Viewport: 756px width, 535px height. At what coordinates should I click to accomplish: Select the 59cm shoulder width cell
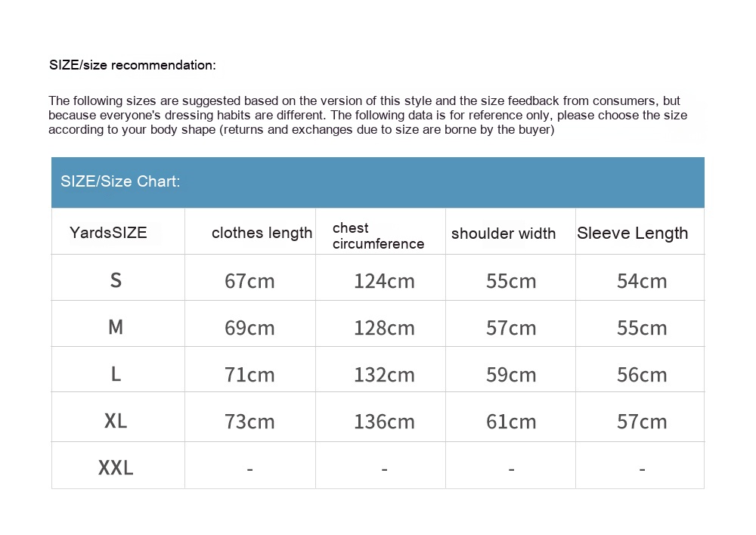[511, 375]
